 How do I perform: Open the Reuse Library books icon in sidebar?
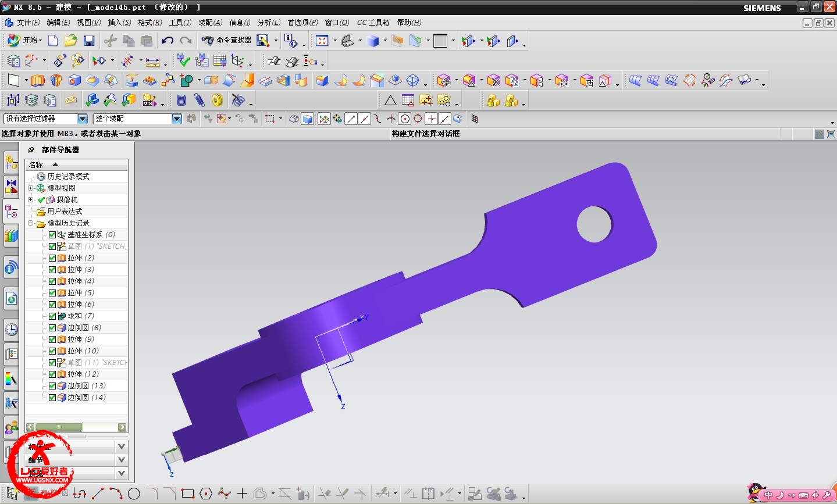click(x=11, y=235)
